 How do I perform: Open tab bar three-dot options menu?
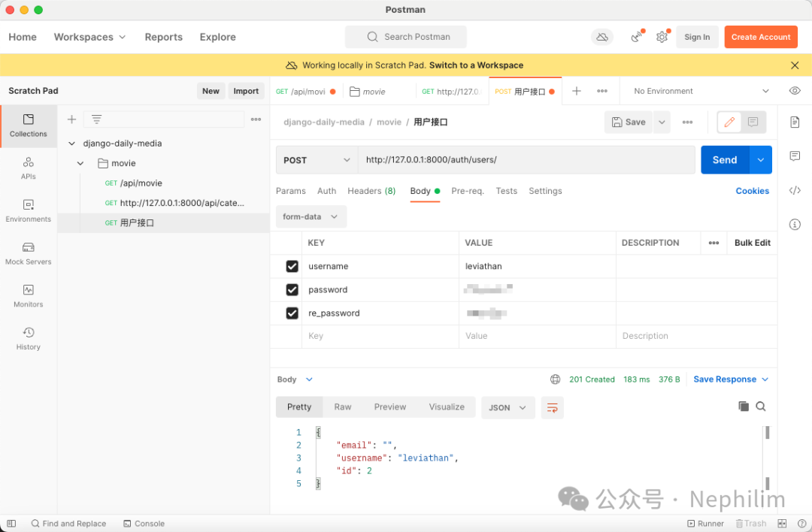tap(601, 91)
